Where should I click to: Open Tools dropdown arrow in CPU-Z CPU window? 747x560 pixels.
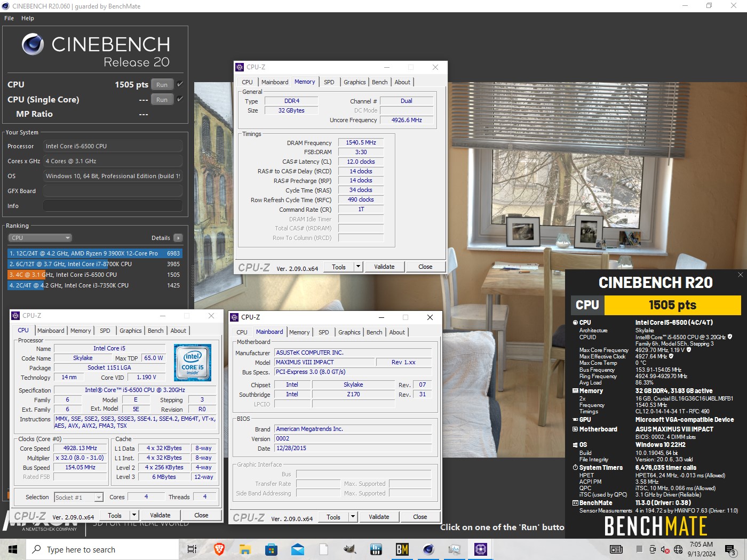coord(134,515)
